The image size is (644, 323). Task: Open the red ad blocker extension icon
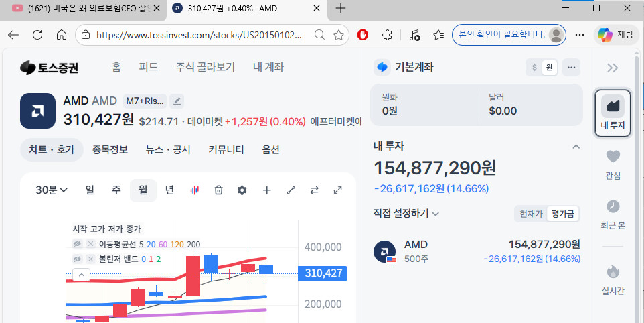coord(363,35)
